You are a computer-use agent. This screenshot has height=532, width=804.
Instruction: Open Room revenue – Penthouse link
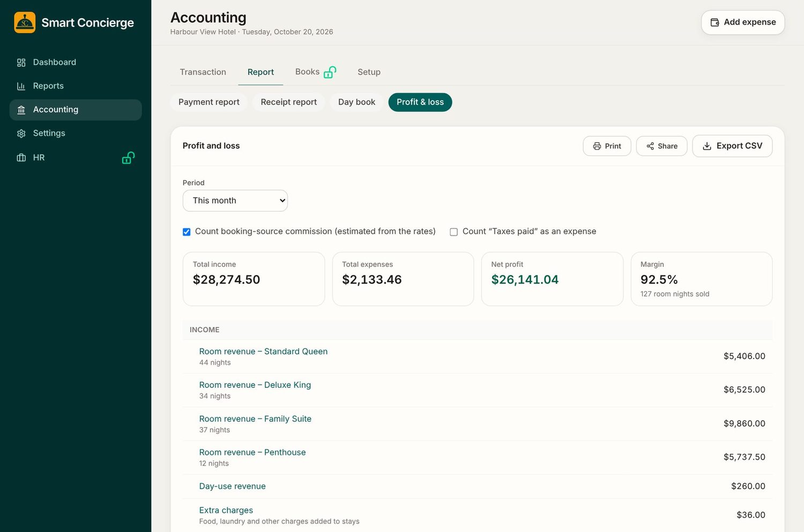point(252,453)
